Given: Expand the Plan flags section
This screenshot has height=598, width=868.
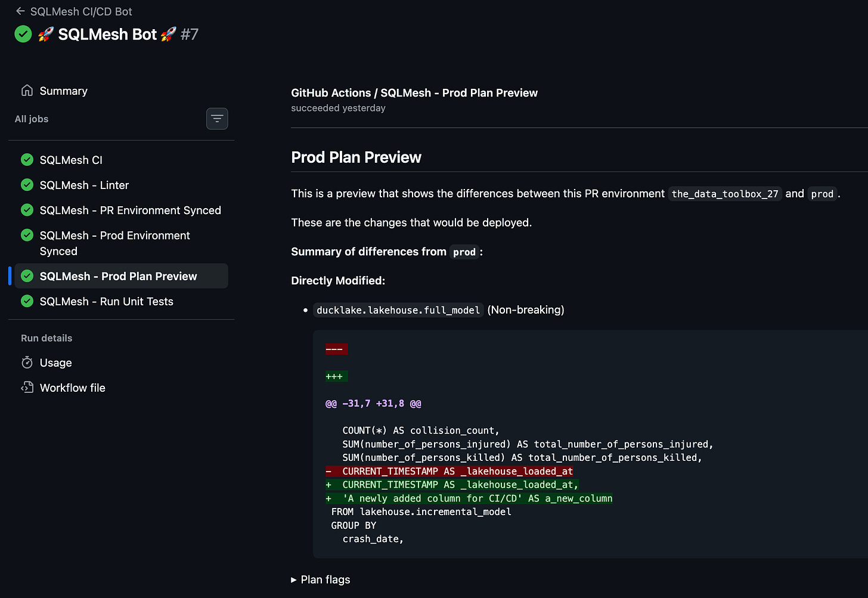Looking at the screenshot, I should pyautogui.click(x=321, y=580).
